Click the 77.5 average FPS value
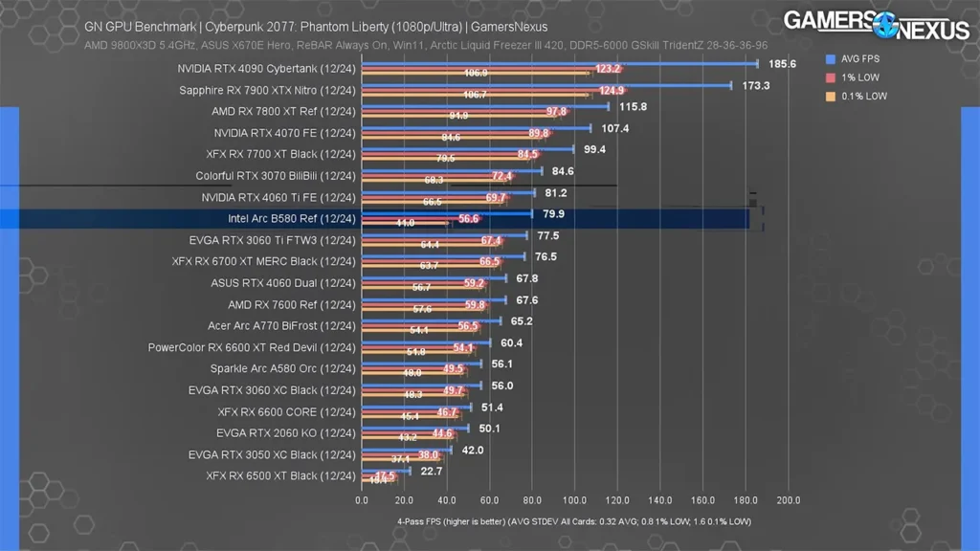 [x=548, y=235]
